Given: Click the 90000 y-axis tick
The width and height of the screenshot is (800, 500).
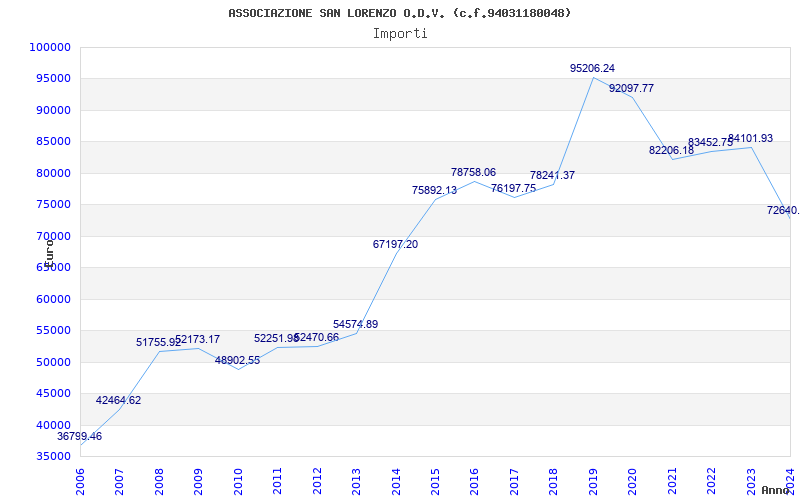Looking at the screenshot, I should pyautogui.click(x=53, y=110).
